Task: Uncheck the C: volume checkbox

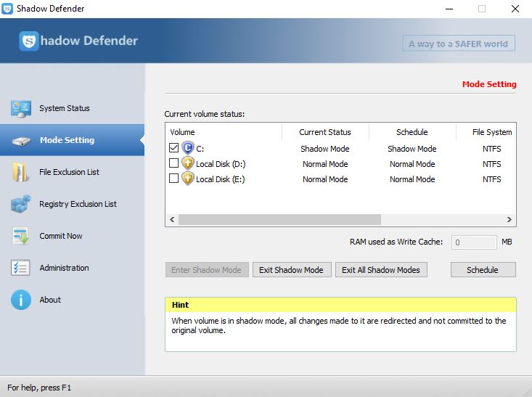Action: [173, 149]
